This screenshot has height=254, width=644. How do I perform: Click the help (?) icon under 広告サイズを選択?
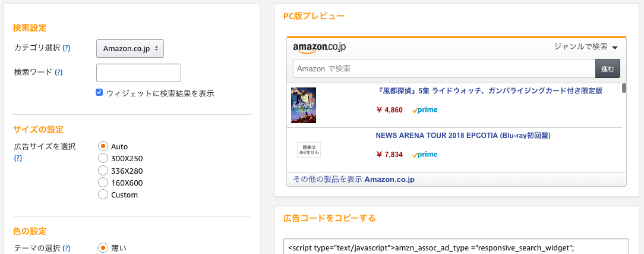(18, 158)
